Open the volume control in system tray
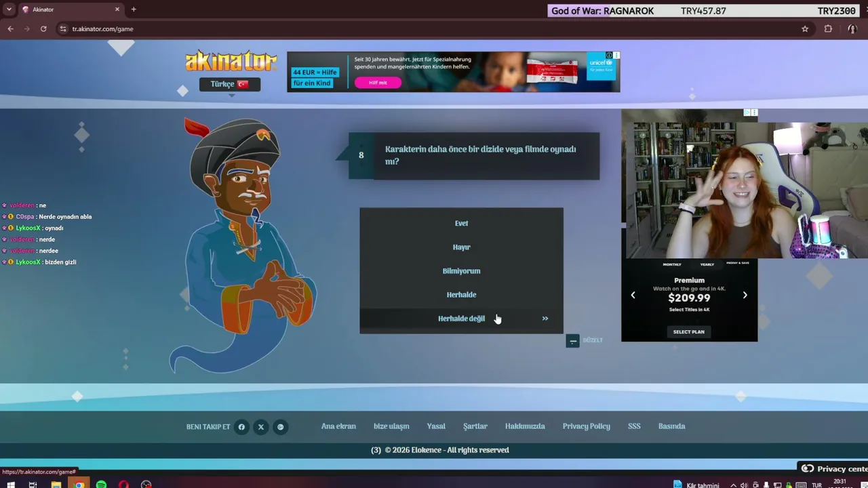Screen dimensions: 868x488 coord(744,485)
